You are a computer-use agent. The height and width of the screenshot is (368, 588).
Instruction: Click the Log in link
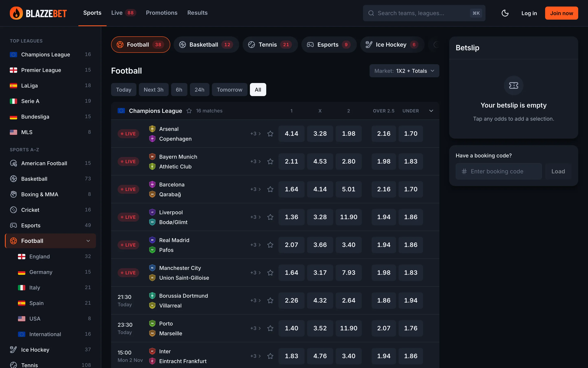pyautogui.click(x=529, y=13)
